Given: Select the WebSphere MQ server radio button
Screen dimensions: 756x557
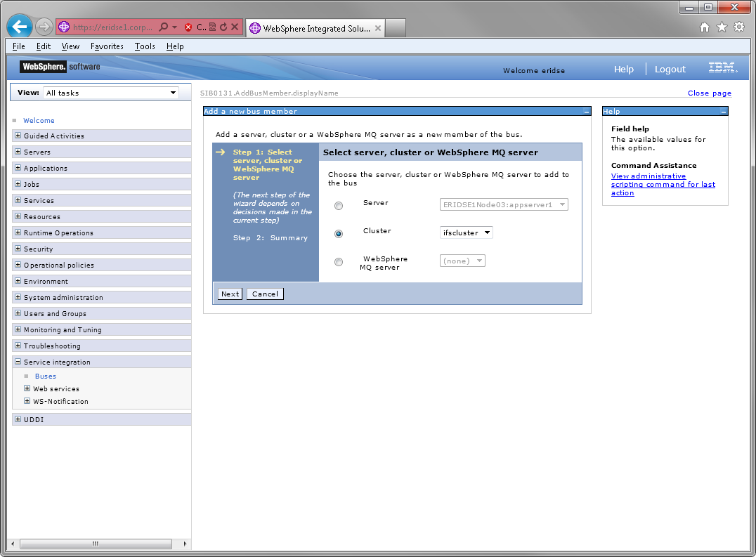Looking at the screenshot, I should [x=339, y=261].
